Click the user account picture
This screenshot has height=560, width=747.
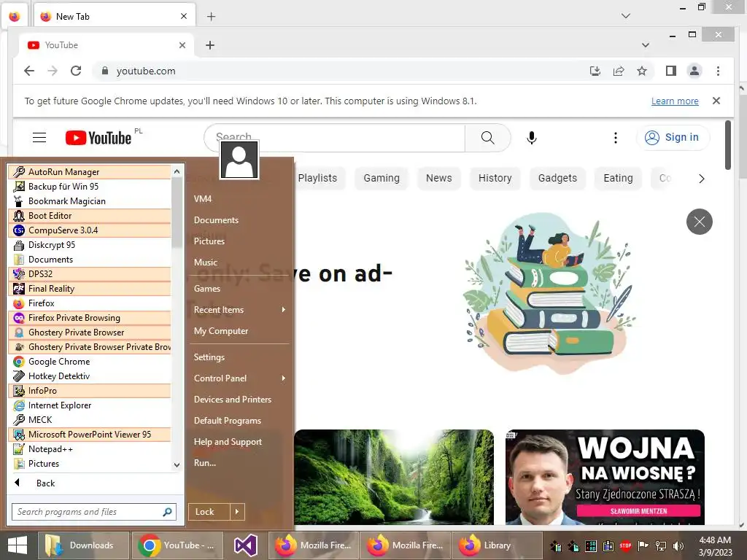[x=239, y=160]
